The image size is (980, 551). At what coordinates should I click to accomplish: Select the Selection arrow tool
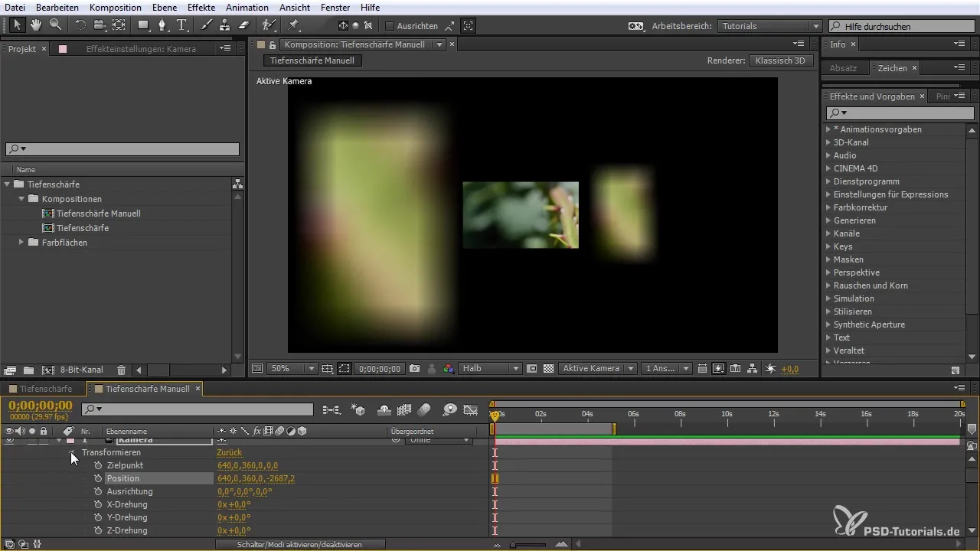pyautogui.click(x=18, y=25)
